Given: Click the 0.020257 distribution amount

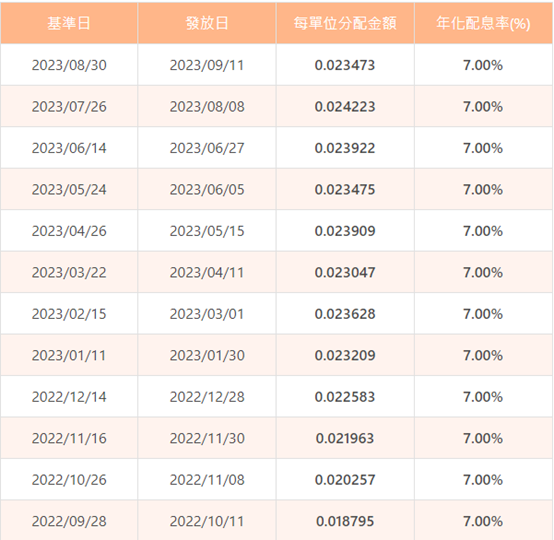Looking at the screenshot, I should [x=345, y=480].
